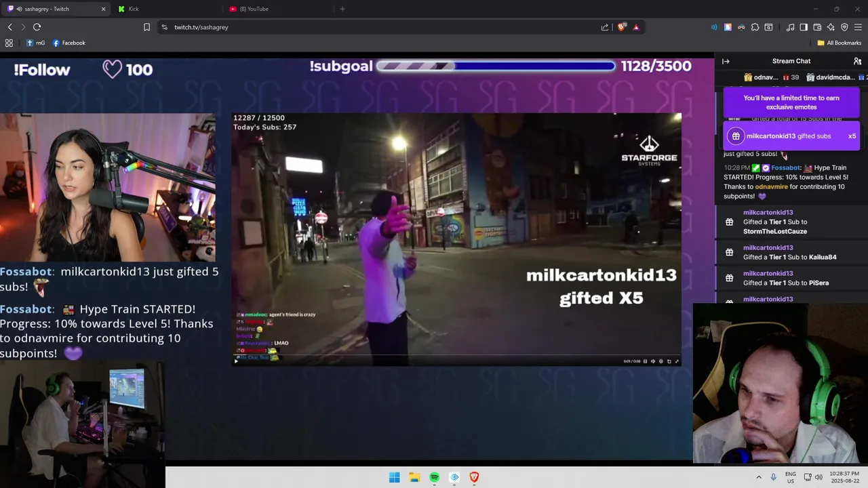868x488 pixels.
Task: Mute the embedded clip volume icon
Action: click(653, 361)
